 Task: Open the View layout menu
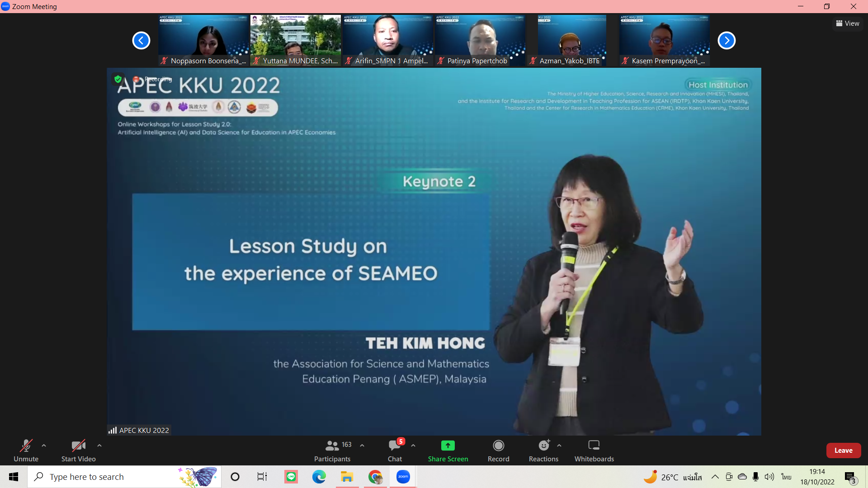point(848,23)
